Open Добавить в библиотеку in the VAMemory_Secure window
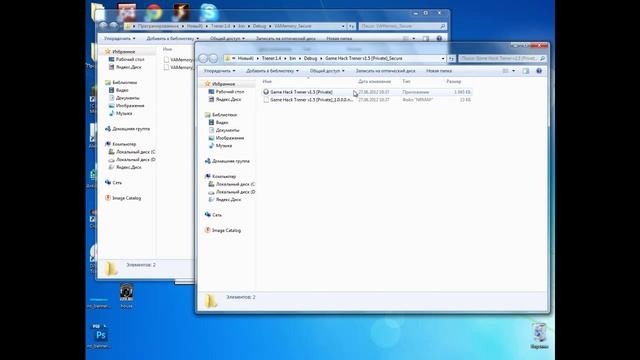The image size is (640, 360). click(x=172, y=39)
